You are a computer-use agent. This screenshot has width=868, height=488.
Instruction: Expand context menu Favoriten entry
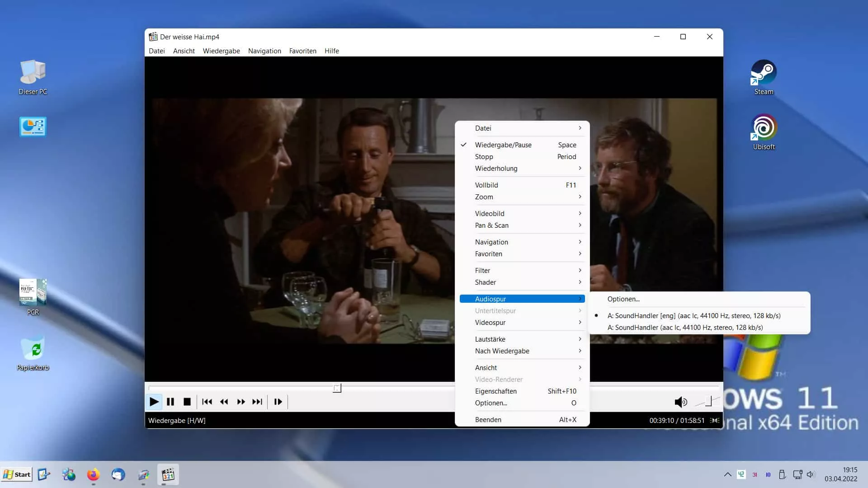[522, 254]
